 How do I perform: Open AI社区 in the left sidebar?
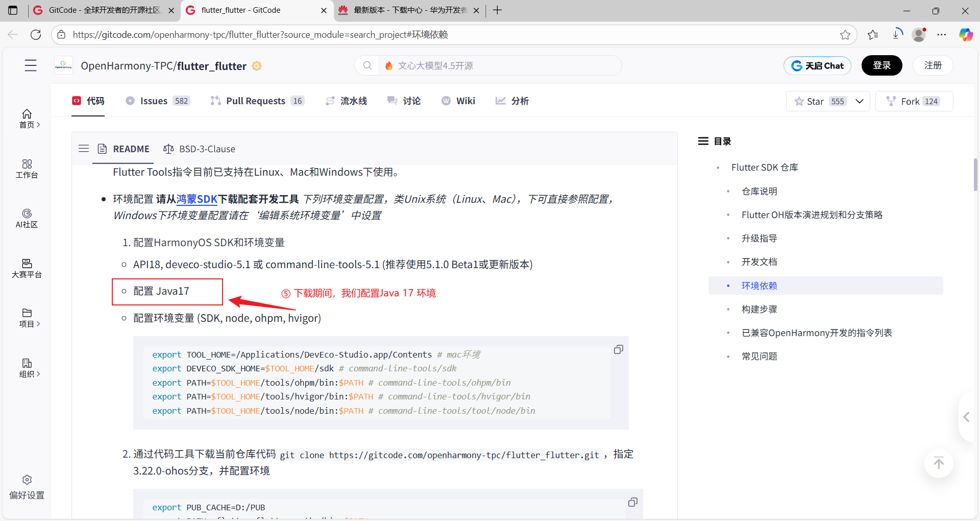click(27, 218)
